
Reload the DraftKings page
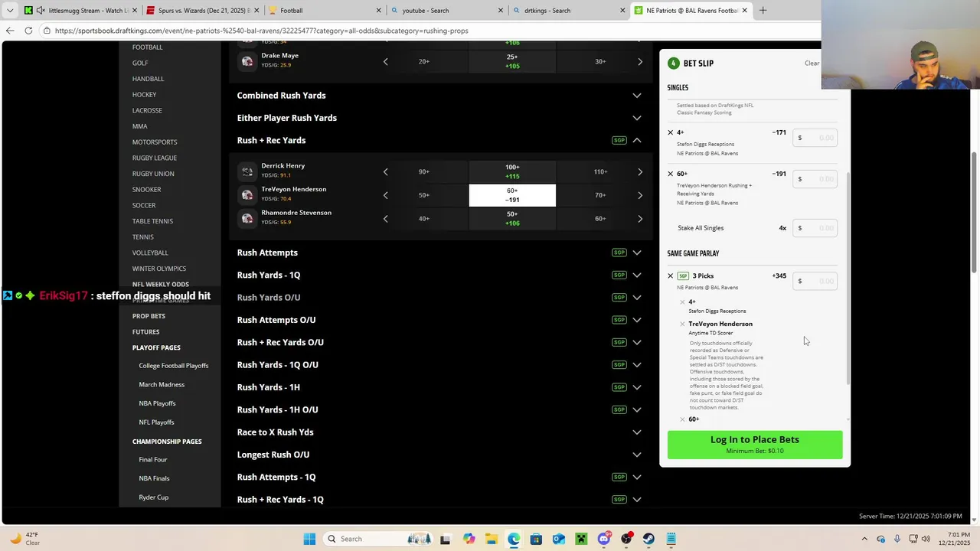(x=28, y=31)
